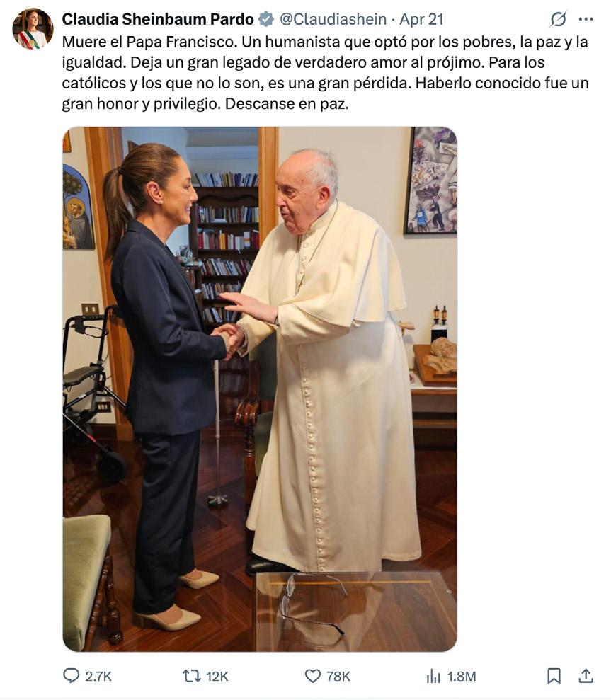Click the 78K likes count
Viewport: 611px width, 700px height.
point(338,677)
